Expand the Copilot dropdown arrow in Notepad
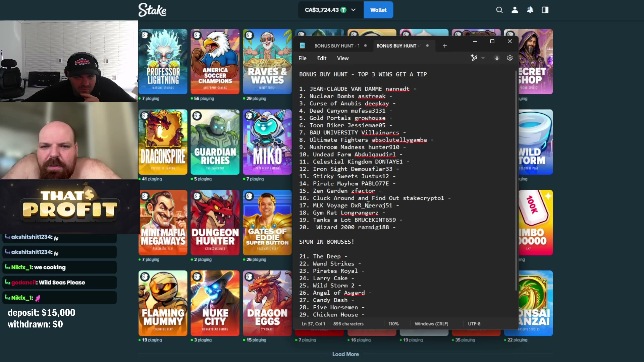This screenshot has width=644, height=362. 483,58
